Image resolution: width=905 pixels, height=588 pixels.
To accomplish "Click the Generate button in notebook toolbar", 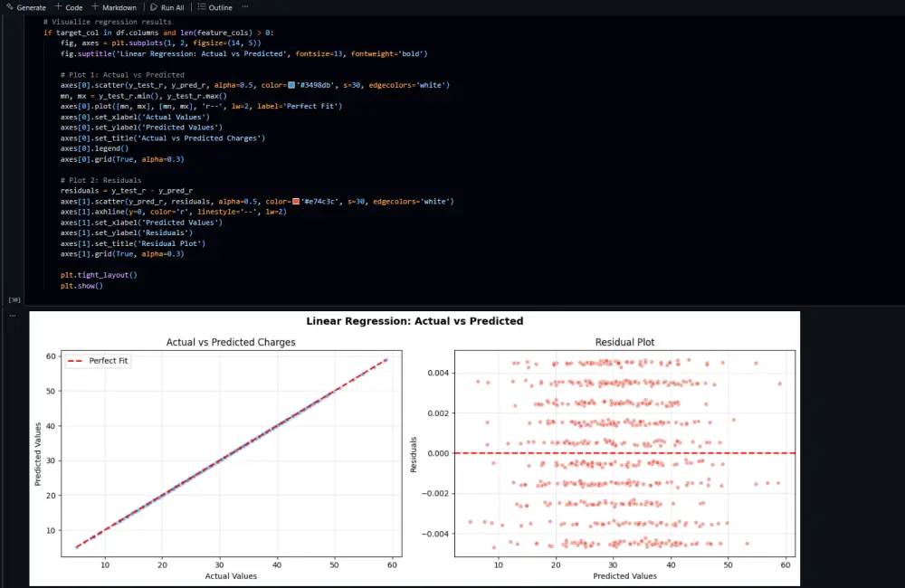I will (26, 7).
